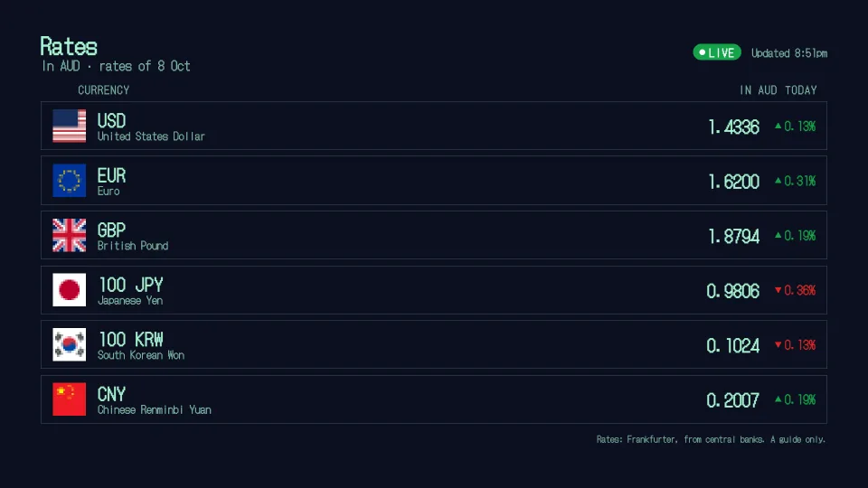Image resolution: width=868 pixels, height=488 pixels.
Task: Select the 100 KRW currency code
Action: click(x=130, y=339)
